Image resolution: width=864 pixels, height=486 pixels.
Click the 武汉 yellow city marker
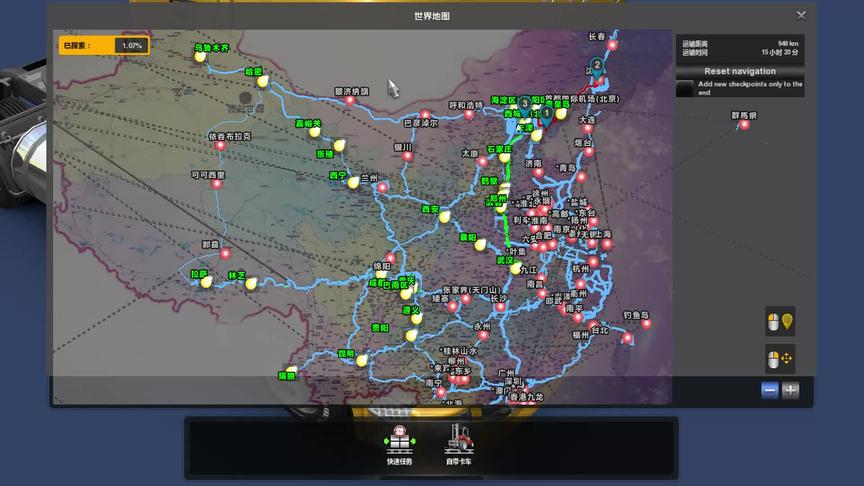516,269
